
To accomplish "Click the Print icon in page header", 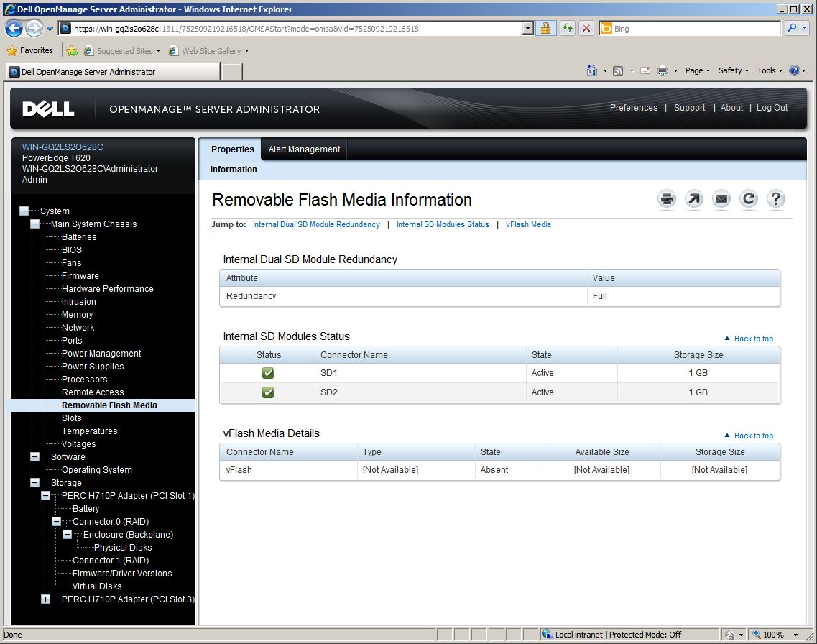I will click(x=666, y=198).
